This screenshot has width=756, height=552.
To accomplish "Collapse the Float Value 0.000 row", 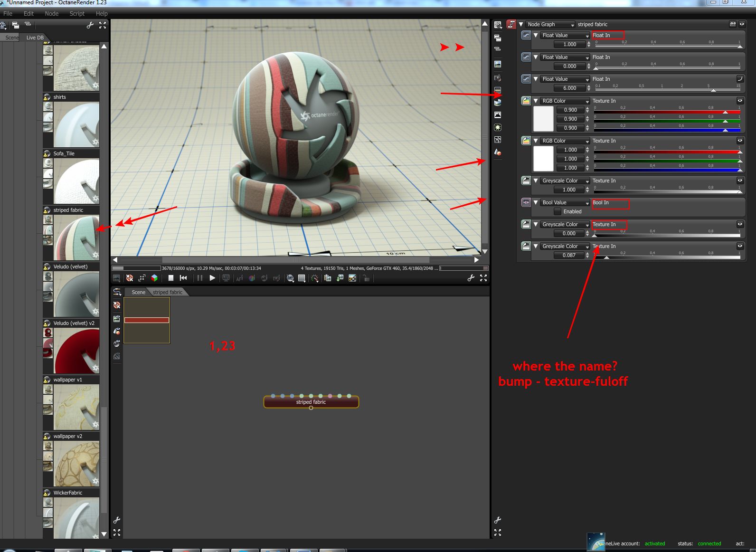I will (x=536, y=57).
